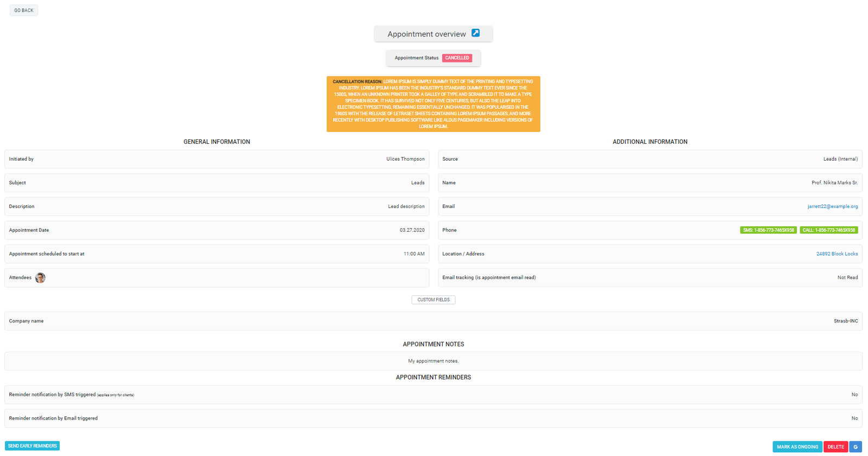
Task: Expand the Custom Fields section
Action: 433,300
